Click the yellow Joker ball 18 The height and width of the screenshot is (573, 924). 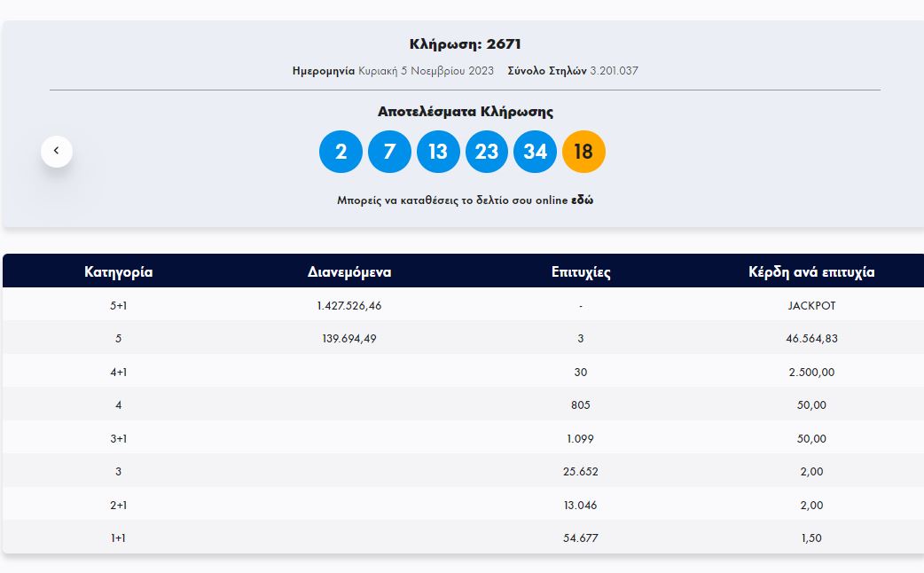583,152
